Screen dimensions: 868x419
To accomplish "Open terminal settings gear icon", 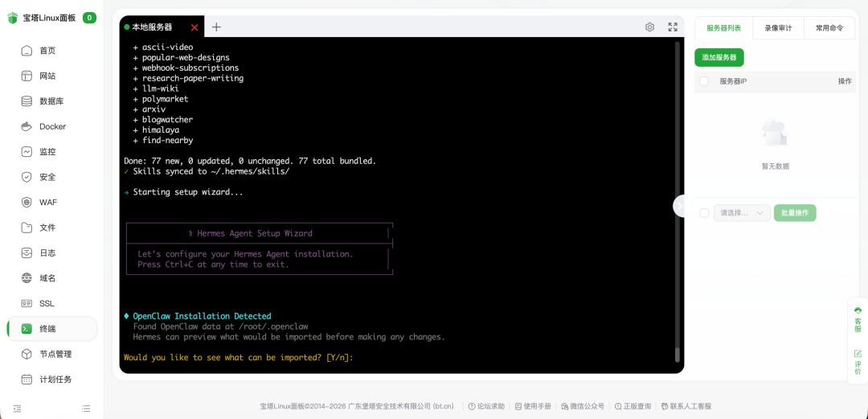I will tap(650, 27).
